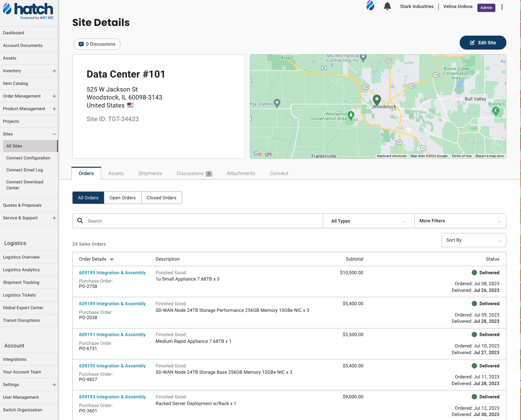Expand the Order Management sidebar section
The width and height of the screenshot is (521, 420).
point(54,96)
